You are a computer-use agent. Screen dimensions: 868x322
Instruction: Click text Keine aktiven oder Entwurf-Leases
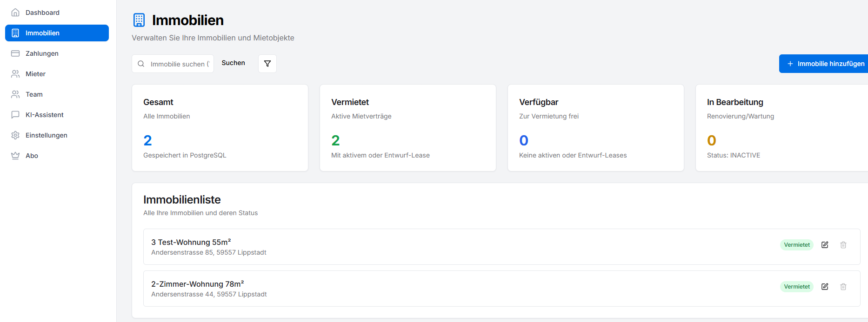[573, 155]
